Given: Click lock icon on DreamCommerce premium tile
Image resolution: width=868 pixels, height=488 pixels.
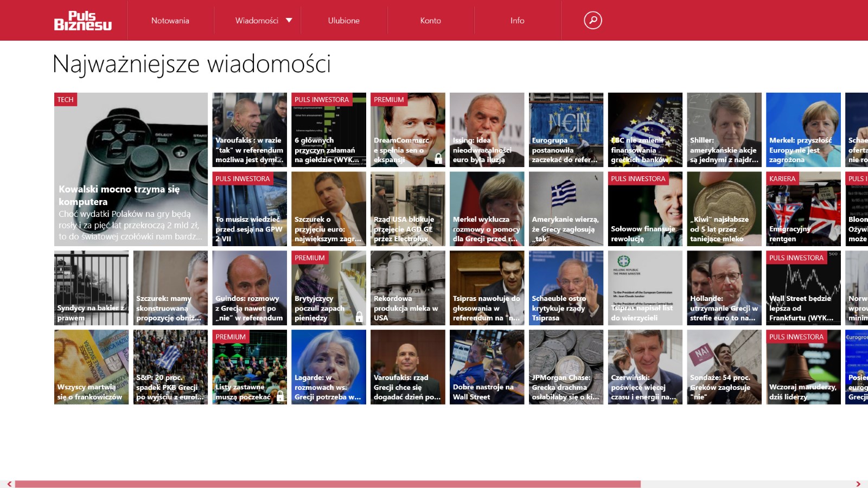Looking at the screenshot, I should (438, 159).
